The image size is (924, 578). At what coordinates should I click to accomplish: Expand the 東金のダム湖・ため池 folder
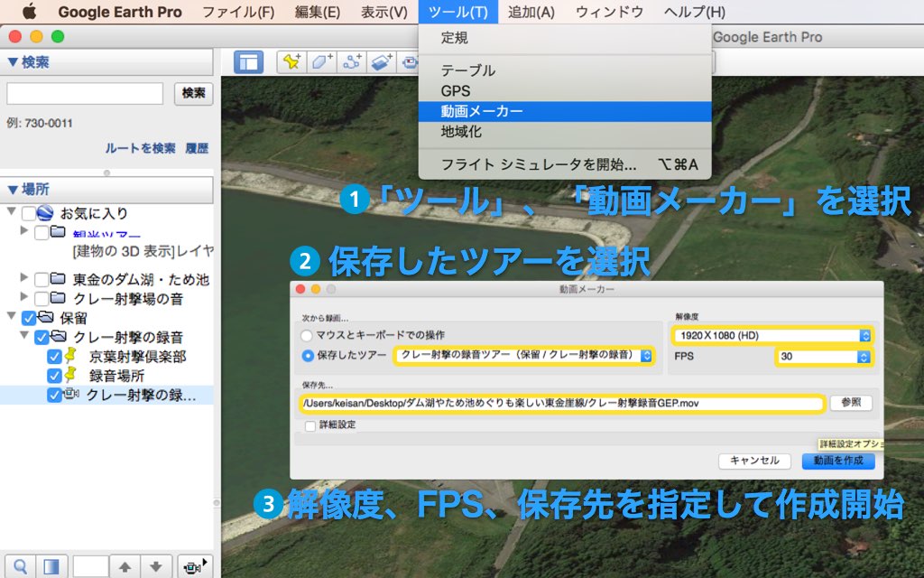[23, 276]
